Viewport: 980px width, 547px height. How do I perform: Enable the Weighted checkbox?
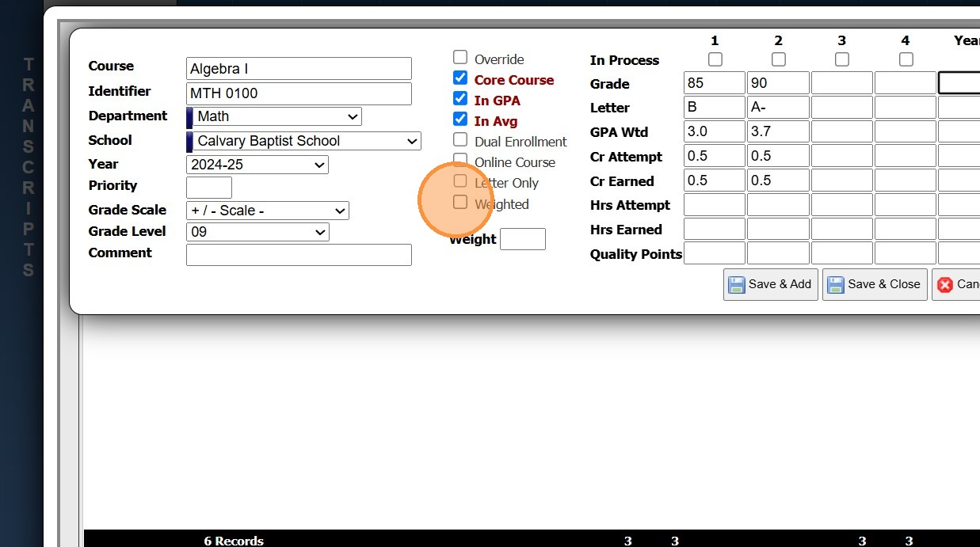(x=460, y=202)
